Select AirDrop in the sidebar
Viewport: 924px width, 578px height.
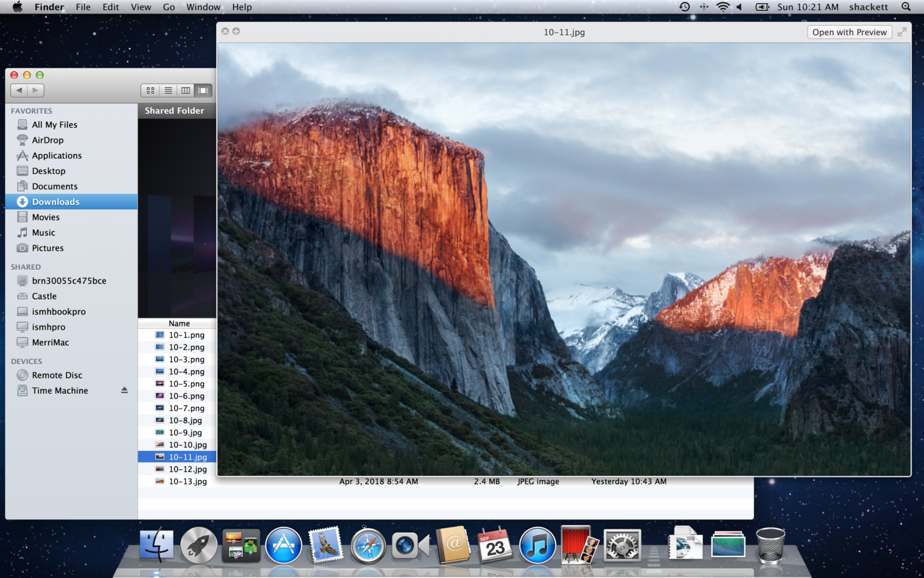click(46, 140)
